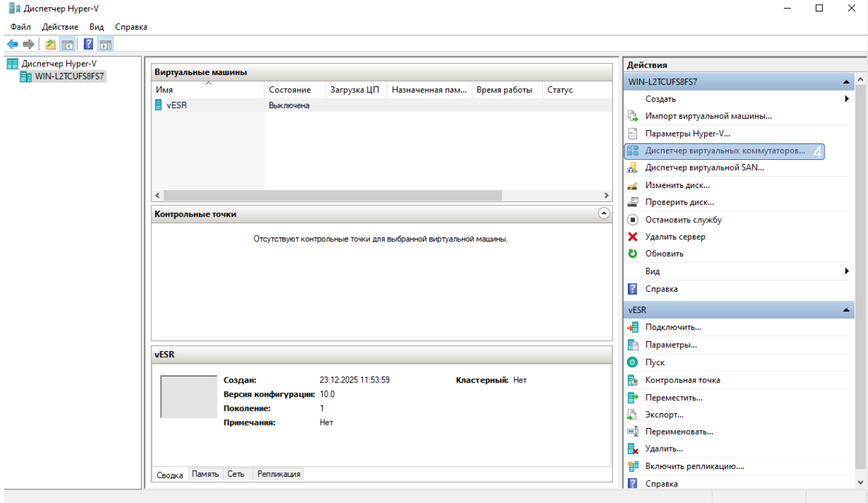Click the actions pane scroll-up arrow
The height and width of the screenshot is (503, 868).
click(x=860, y=81)
